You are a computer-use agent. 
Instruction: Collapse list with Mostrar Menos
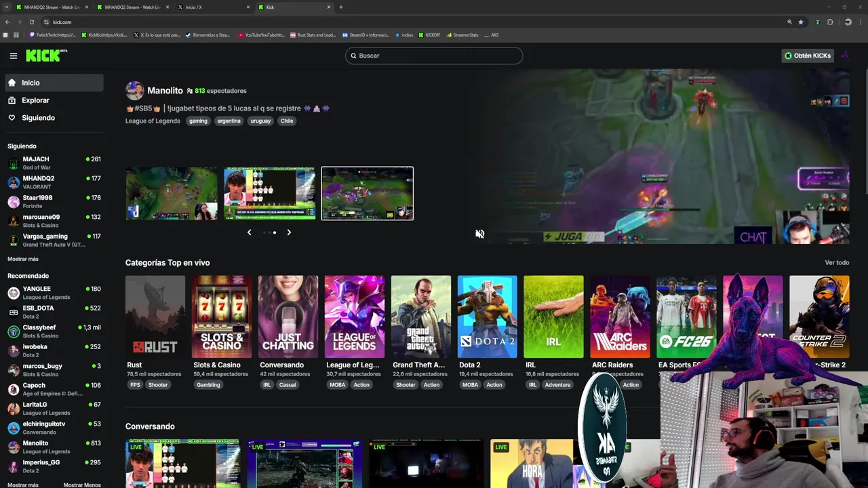tap(82, 485)
